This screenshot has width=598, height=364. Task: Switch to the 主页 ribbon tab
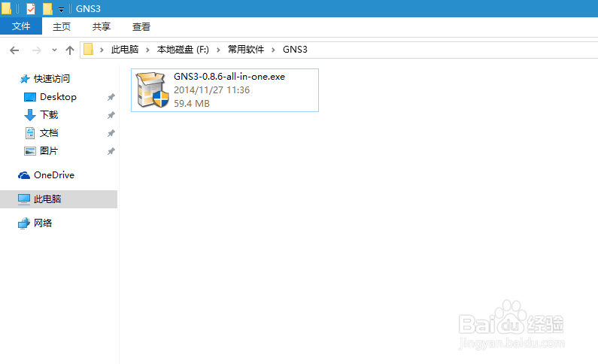[x=62, y=26]
